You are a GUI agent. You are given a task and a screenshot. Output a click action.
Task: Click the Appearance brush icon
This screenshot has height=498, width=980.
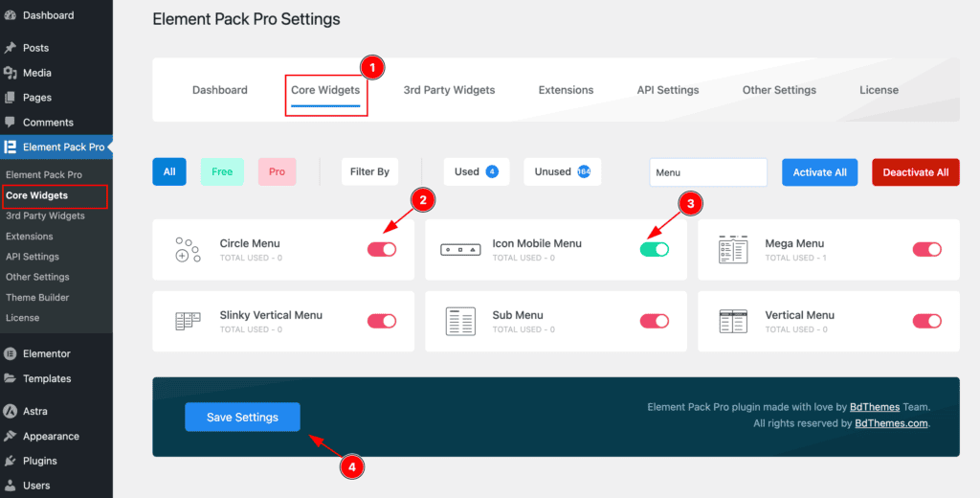(x=10, y=437)
